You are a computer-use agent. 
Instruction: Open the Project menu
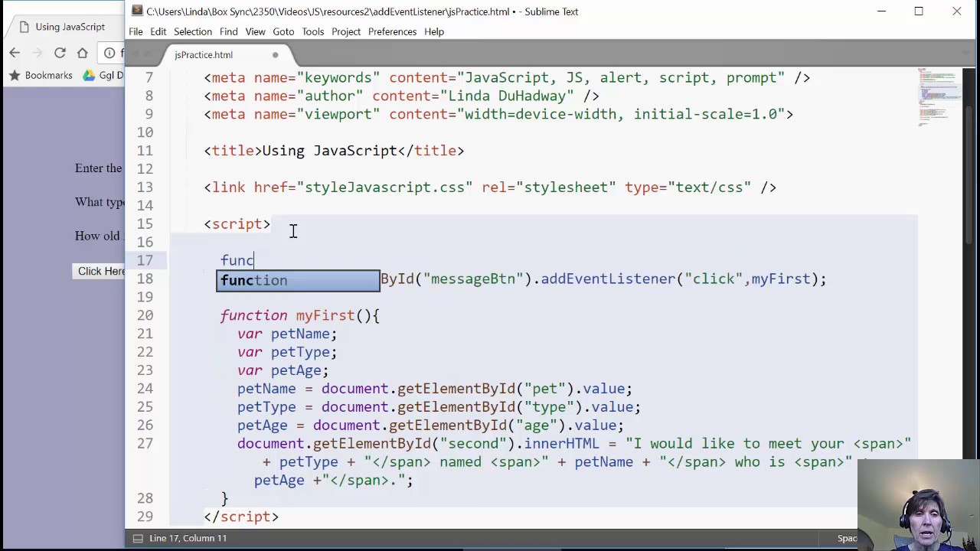346,31
